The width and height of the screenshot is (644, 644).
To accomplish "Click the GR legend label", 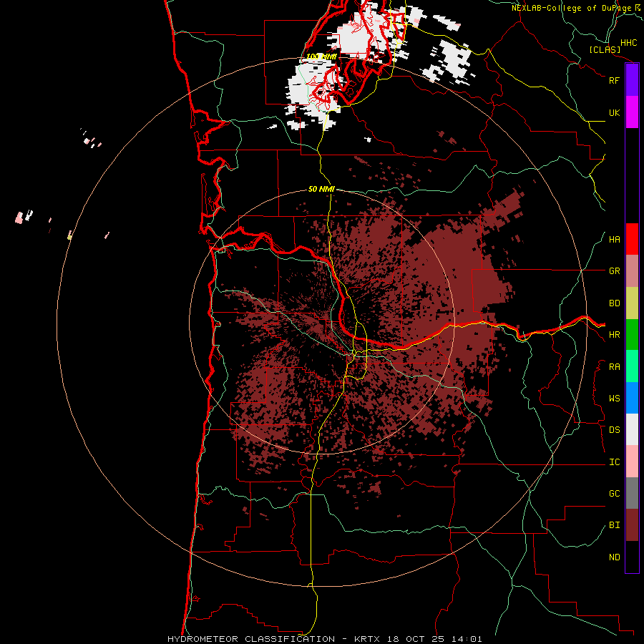I will [x=614, y=271].
